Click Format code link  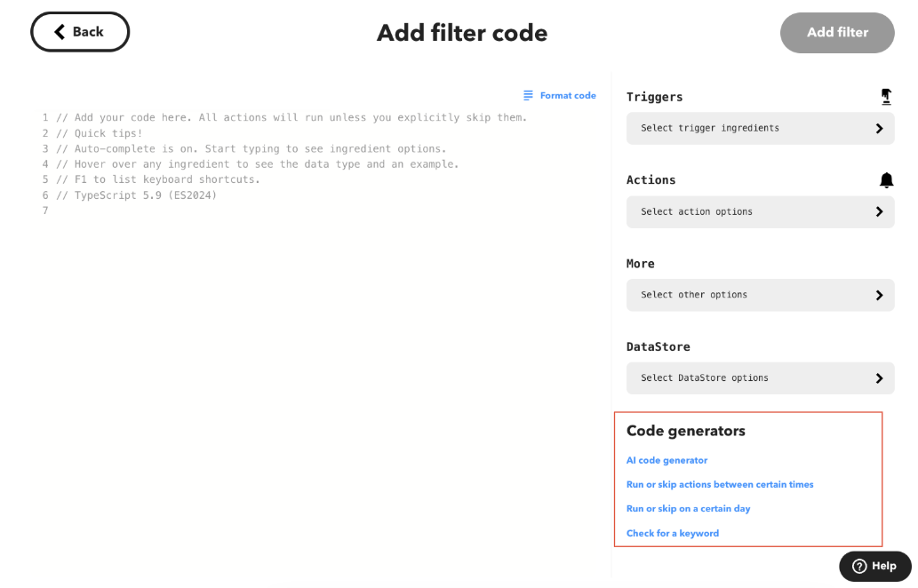[568, 95]
